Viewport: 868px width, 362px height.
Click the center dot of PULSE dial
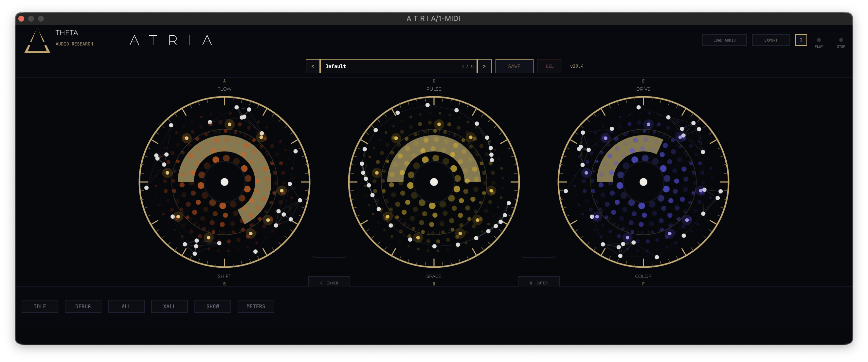pos(434,182)
